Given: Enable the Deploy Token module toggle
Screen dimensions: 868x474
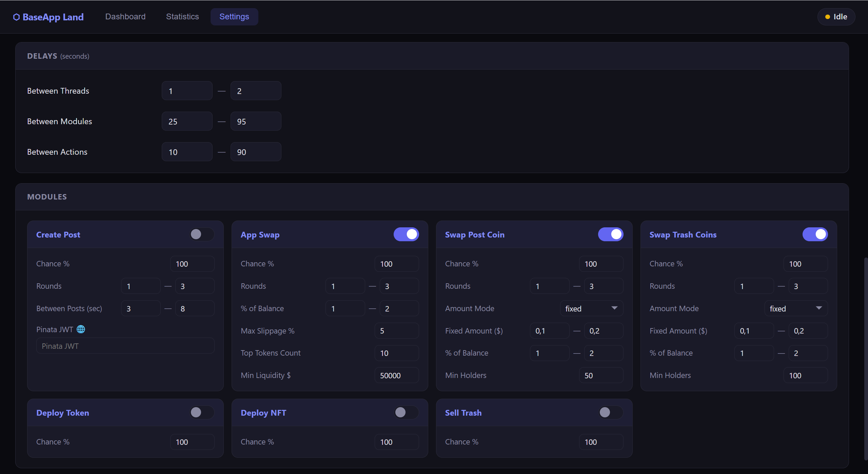Looking at the screenshot, I should 202,413.
